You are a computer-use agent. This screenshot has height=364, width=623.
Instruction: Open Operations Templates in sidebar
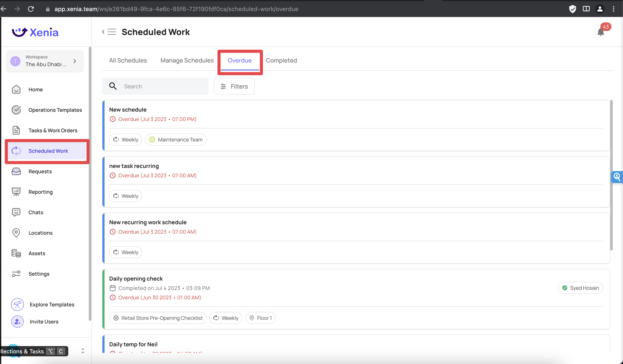(55, 110)
